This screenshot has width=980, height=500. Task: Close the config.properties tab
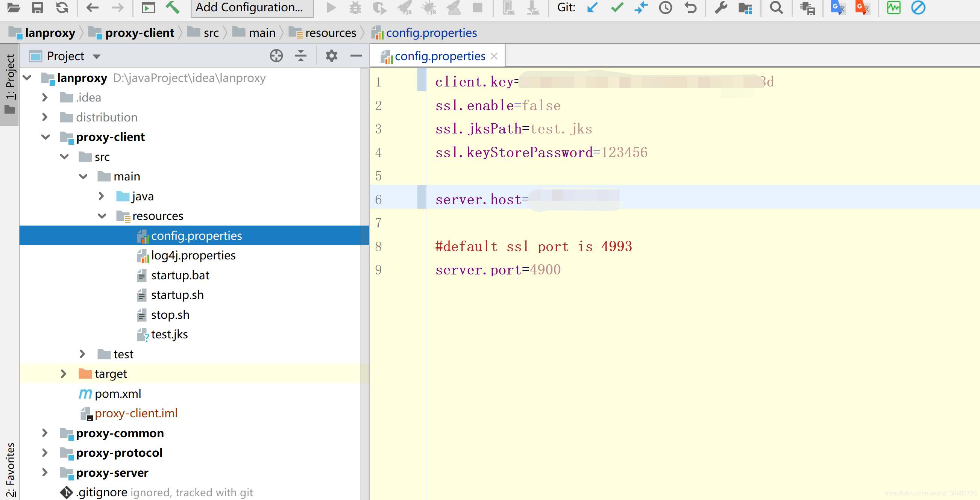[494, 56]
